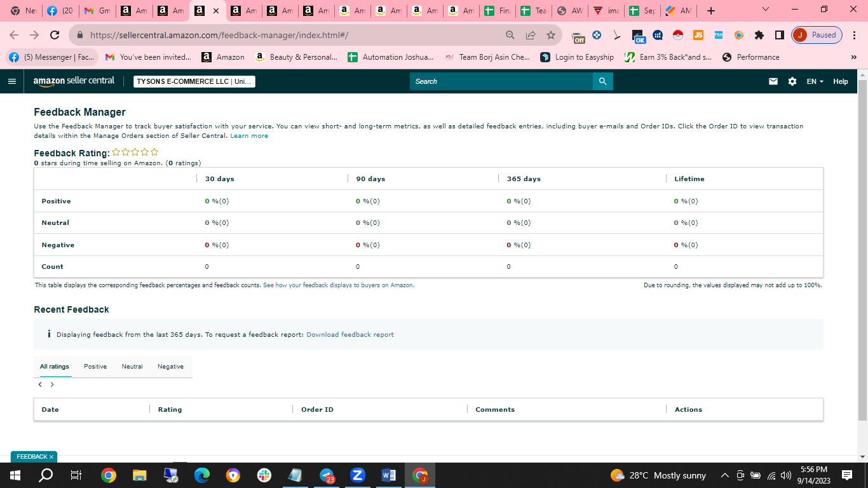The height and width of the screenshot is (488, 868).
Task: Open the EN language dropdown
Action: [x=815, y=81]
